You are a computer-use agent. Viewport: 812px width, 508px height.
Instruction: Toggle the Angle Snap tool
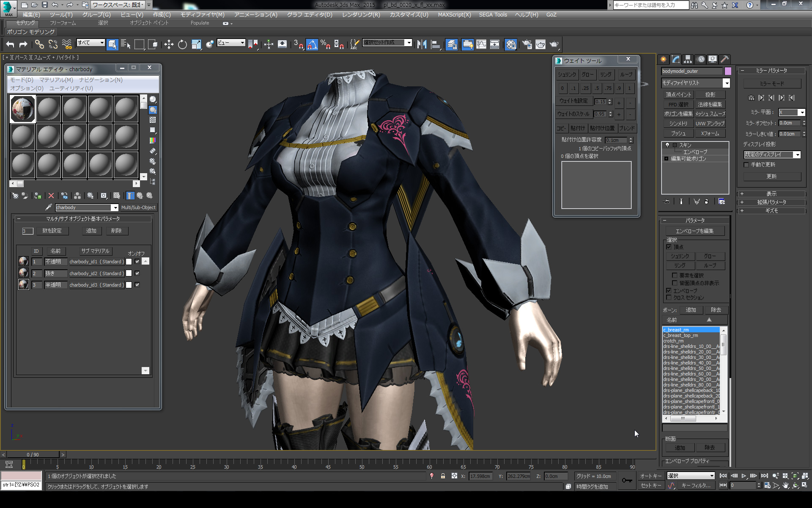pyautogui.click(x=312, y=44)
